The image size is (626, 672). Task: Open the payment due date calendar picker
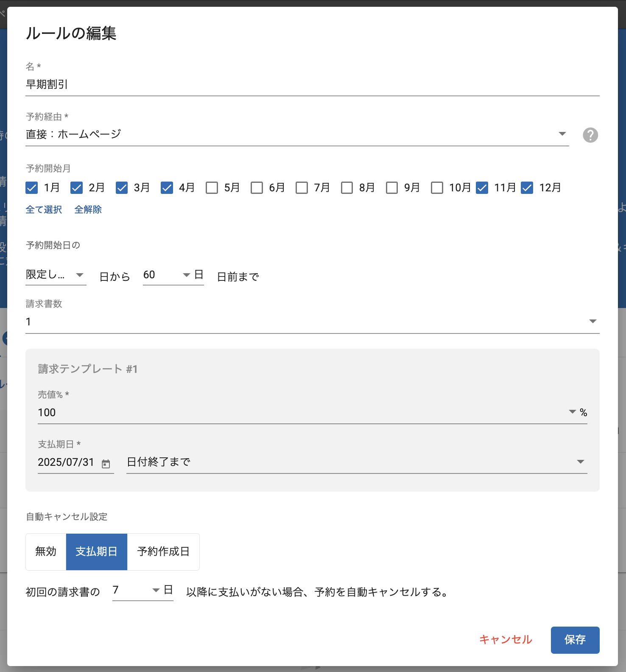coord(106,464)
